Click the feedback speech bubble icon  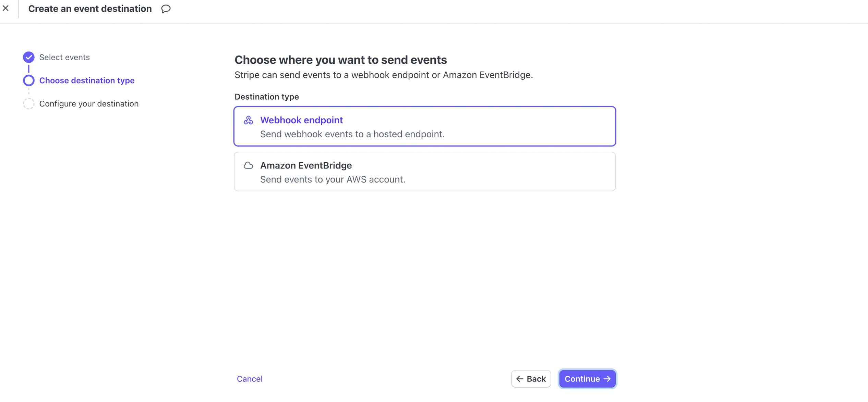click(166, 9)
